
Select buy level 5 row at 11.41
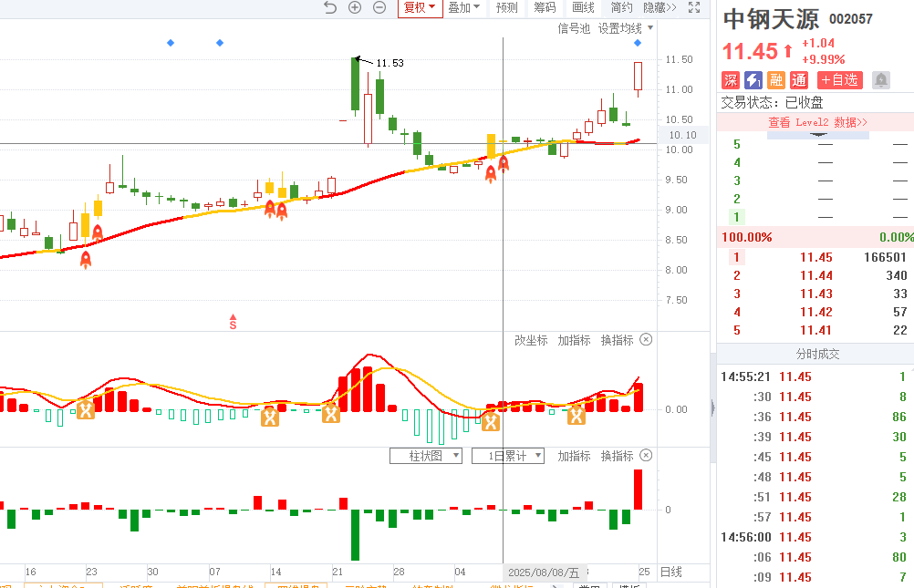pos(815,330)
